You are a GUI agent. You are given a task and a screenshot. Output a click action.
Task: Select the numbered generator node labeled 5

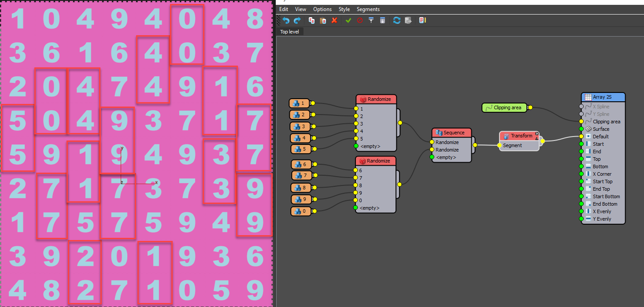pos(300,149)
